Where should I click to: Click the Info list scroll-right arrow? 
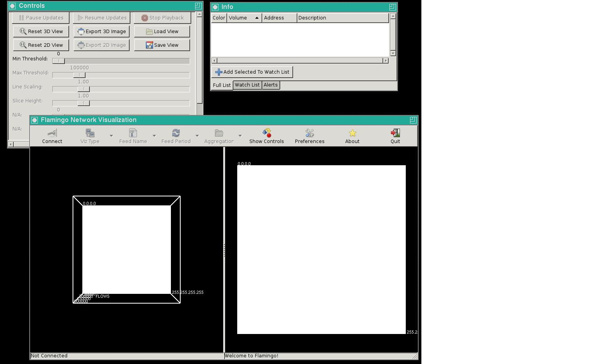[x=386, y=60]
